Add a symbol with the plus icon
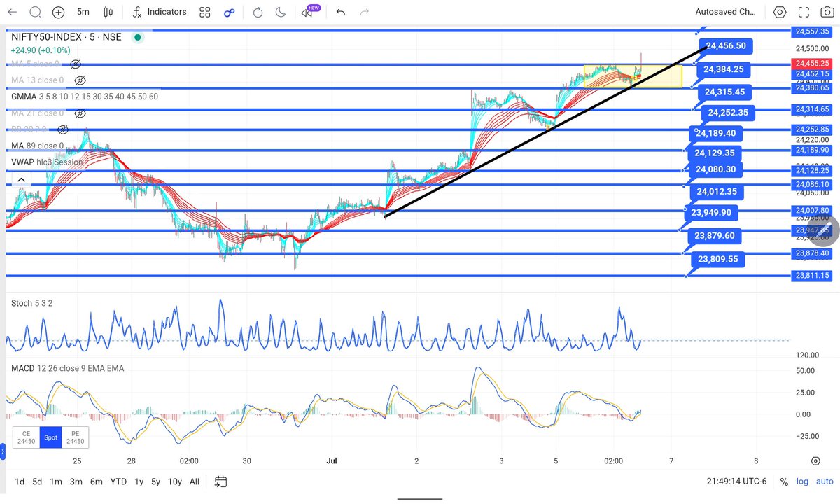Image resolution: width=840 pixels, height=504 pixels. click(x=58, y=12)
